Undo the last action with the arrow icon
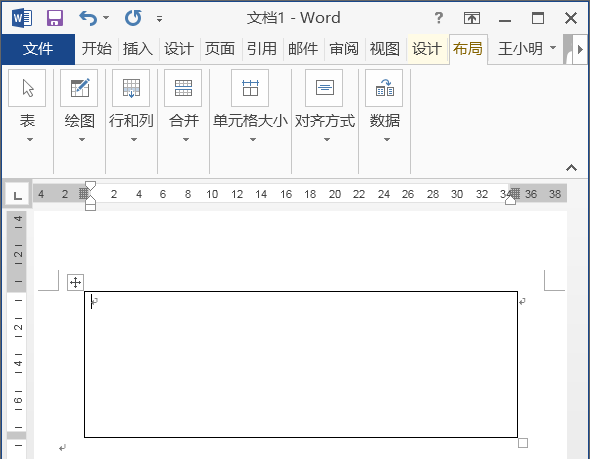 [88, 18]
